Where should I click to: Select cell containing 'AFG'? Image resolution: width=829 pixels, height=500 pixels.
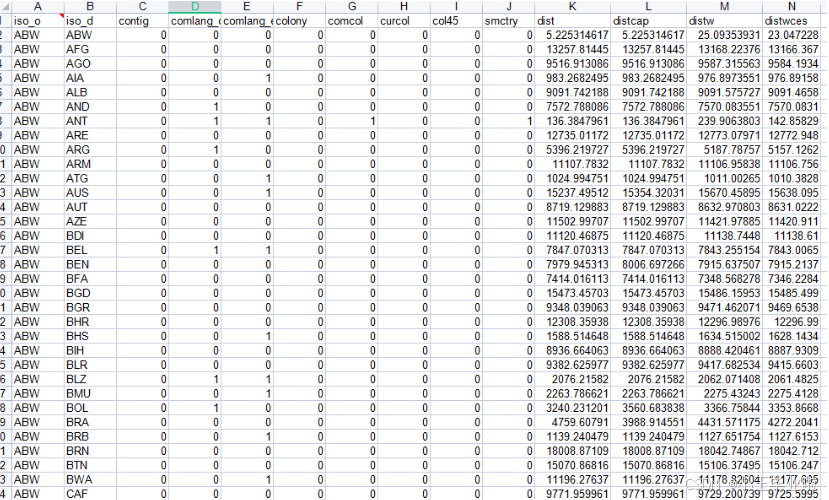(89, 49)
